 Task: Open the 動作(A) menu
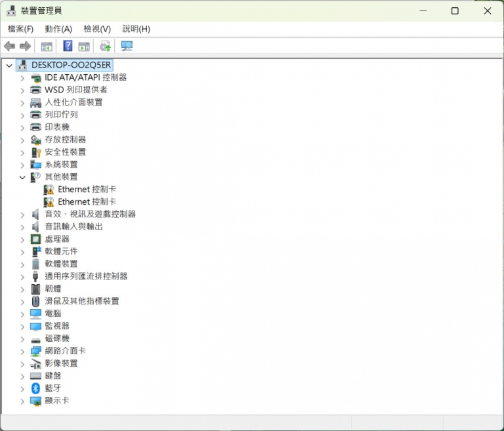[x=58, y=29]
